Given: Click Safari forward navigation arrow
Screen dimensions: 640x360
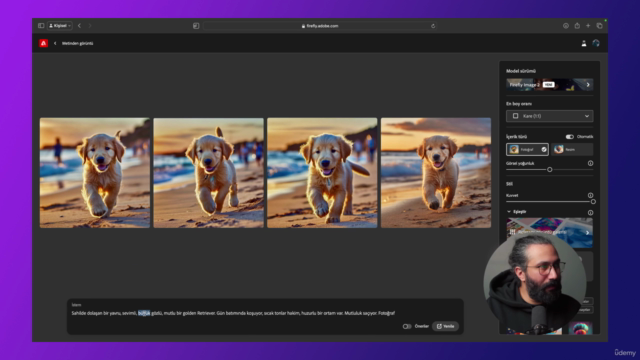Looking at the screenshot, I should 90,26.
